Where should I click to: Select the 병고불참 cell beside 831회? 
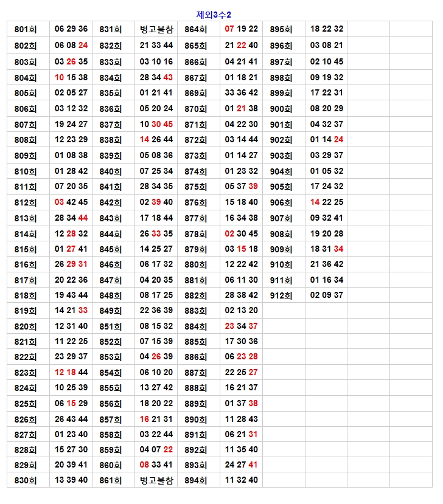[156, 29]
